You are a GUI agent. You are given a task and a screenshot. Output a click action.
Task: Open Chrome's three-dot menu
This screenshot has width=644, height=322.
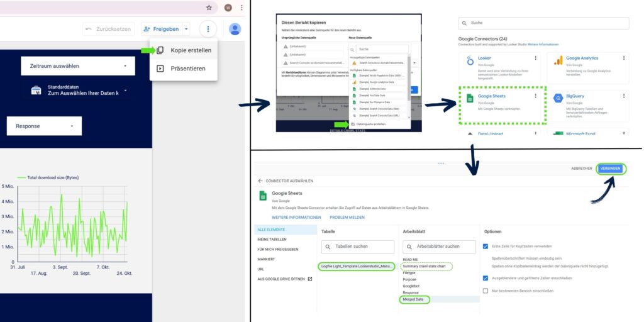pyautogui.click(x=241, y=8)
